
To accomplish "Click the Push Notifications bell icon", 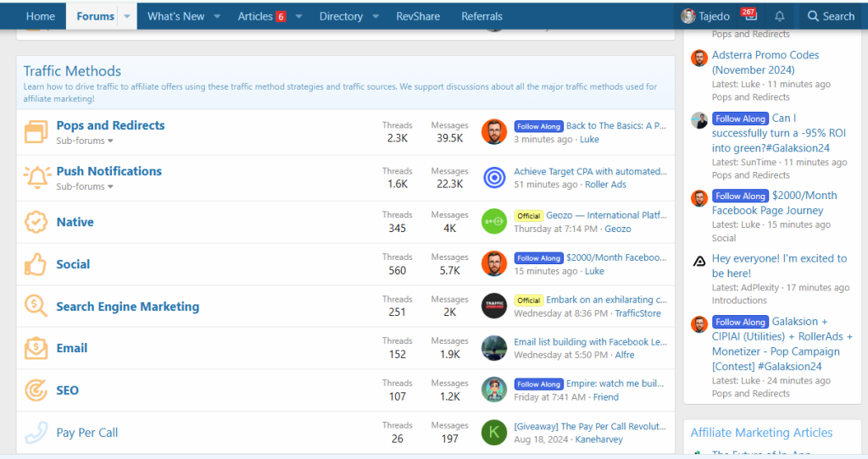I will [36, 178].
